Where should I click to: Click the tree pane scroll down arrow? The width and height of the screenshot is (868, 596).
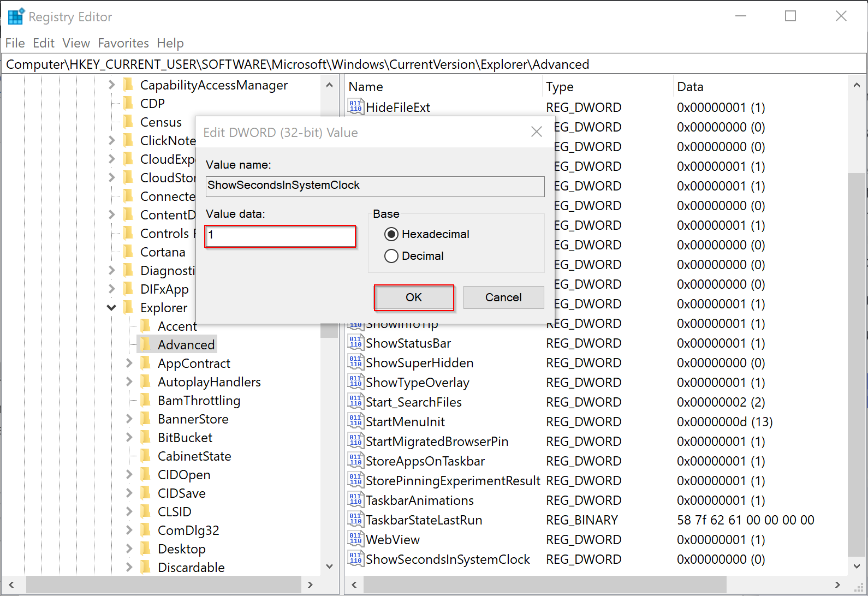pos(329,566)
